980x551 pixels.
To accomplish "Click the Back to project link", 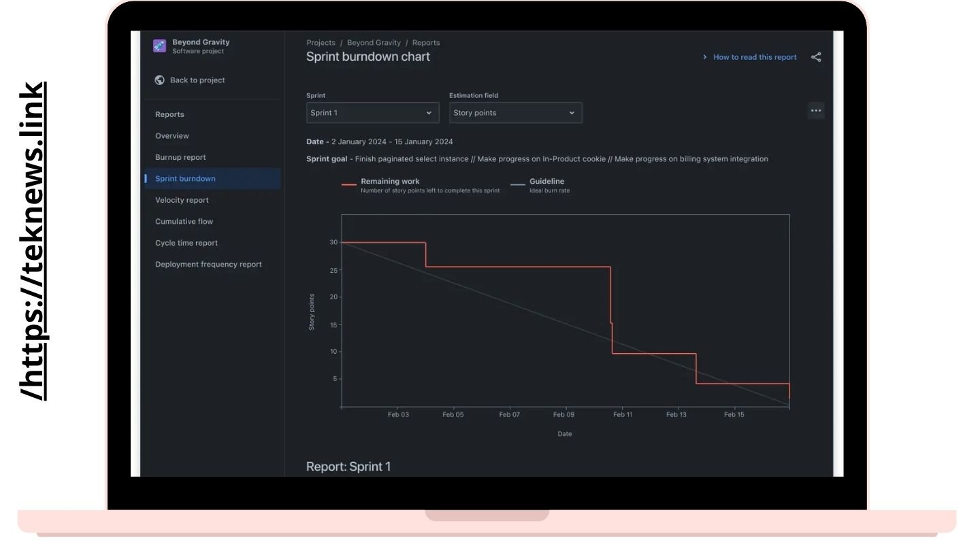I will tap(197, 80).
